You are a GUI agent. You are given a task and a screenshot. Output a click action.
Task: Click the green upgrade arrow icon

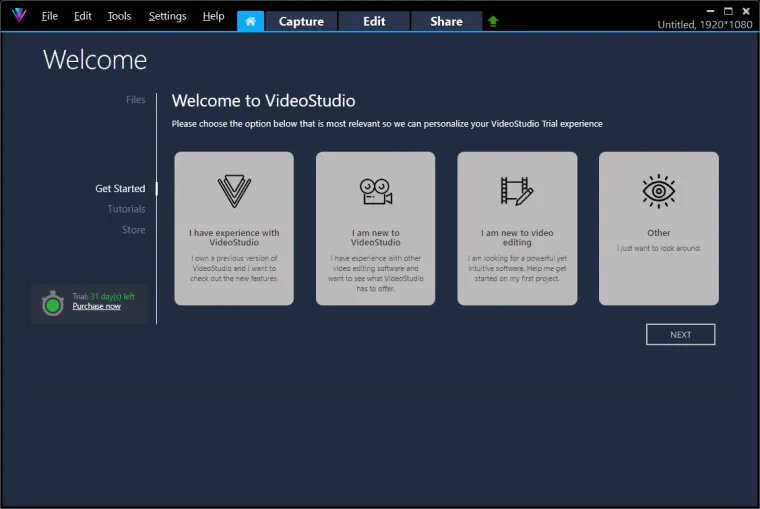click(493, 21)
